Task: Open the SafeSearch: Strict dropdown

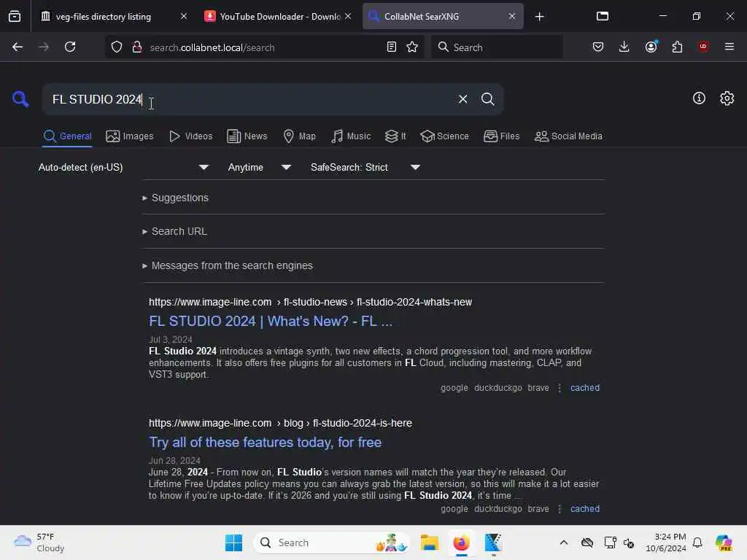Action: tap(365, 167)
